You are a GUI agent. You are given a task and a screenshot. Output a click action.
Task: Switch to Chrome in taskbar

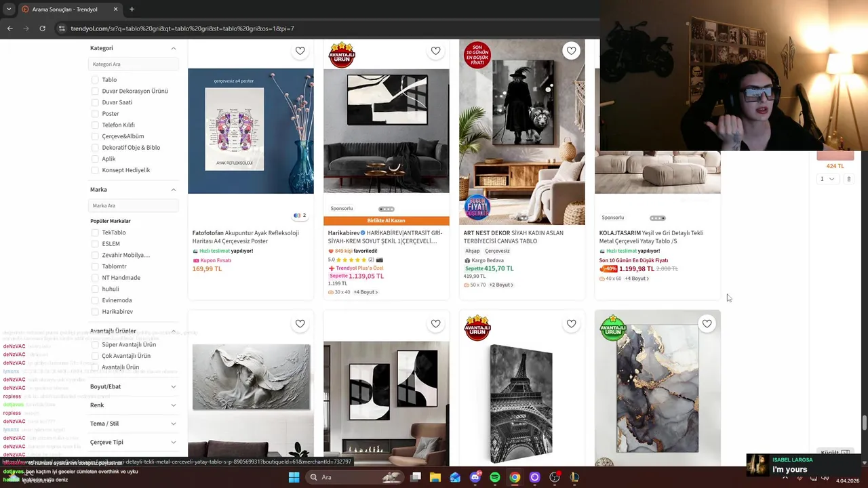[x=515, y=477]
